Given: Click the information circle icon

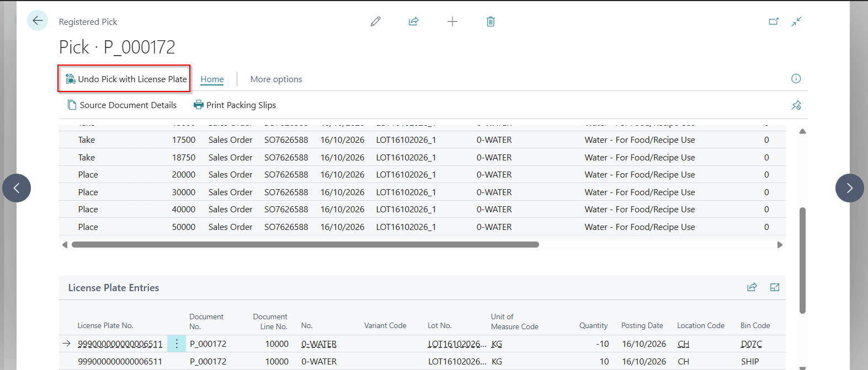Looking at the screenshot, I should click(x=796, y=79).
